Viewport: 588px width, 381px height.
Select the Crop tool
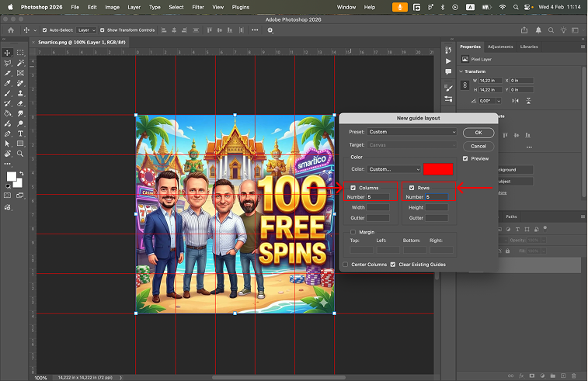(7, 73)
